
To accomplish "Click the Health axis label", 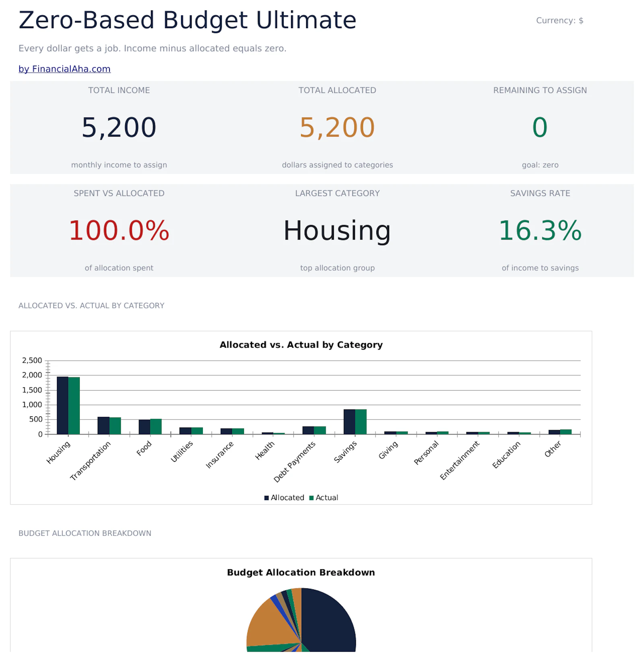I will [265, 451].
